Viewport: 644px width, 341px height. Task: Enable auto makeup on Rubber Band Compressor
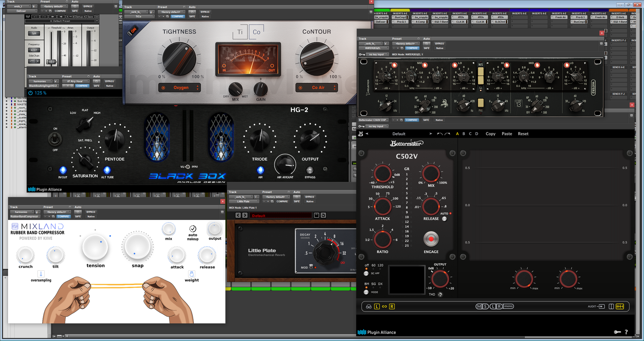click(x=193, y=229)
